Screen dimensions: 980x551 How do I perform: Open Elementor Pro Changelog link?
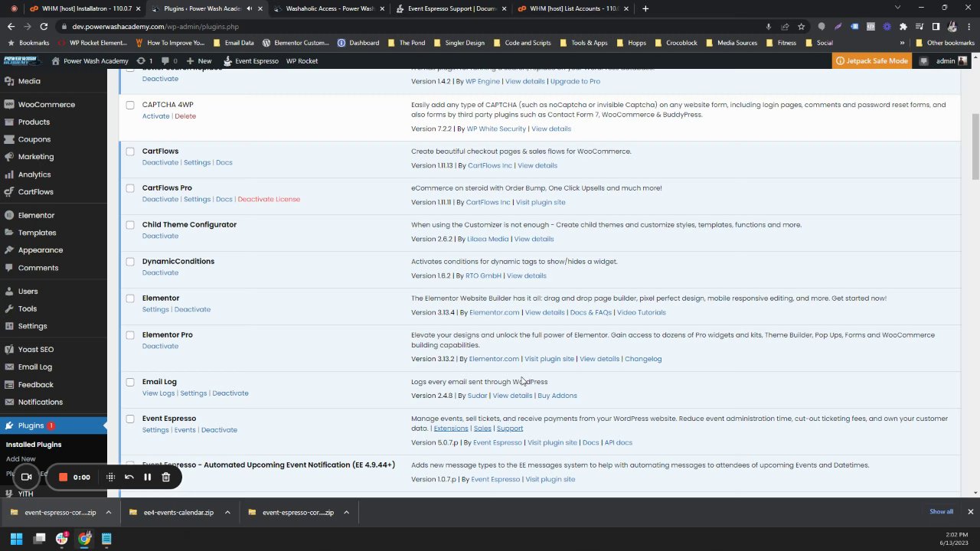(x=643, y=359)
